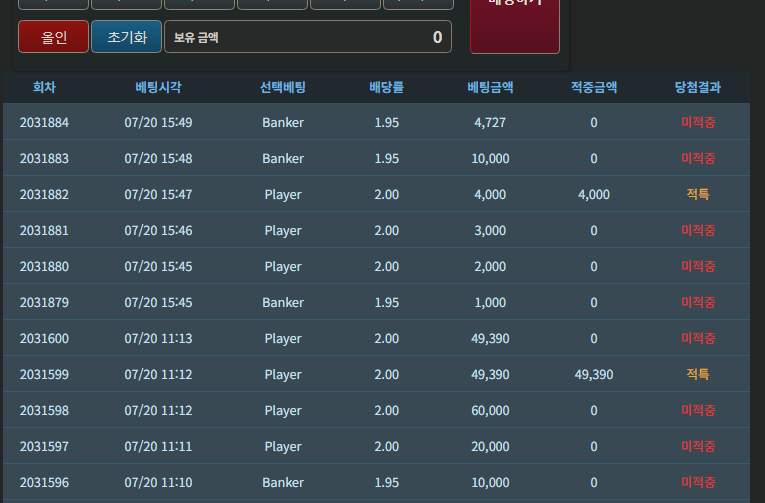Select round number 2031883

(44, 159)
